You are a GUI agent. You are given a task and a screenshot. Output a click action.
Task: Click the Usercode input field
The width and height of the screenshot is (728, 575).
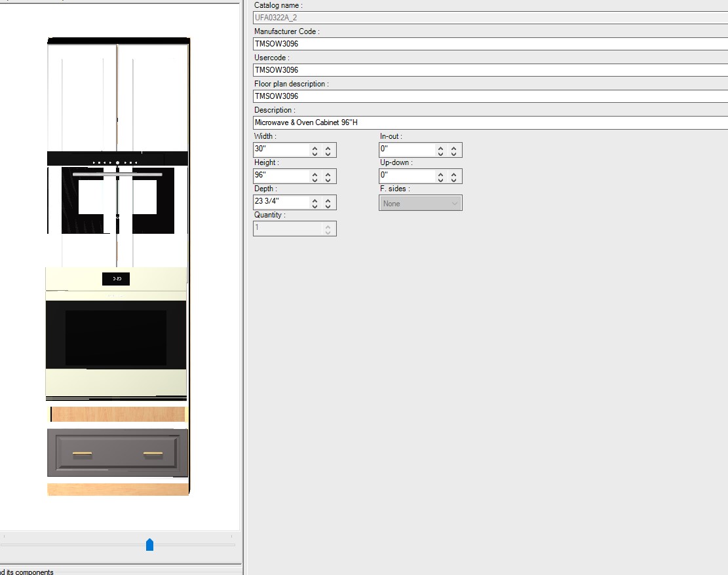pyautogui.click(x=490, y=70)
